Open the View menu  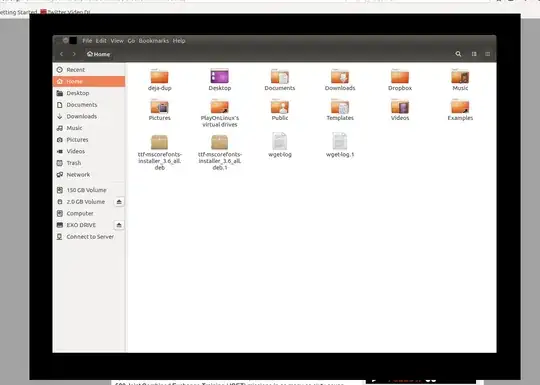117,41
